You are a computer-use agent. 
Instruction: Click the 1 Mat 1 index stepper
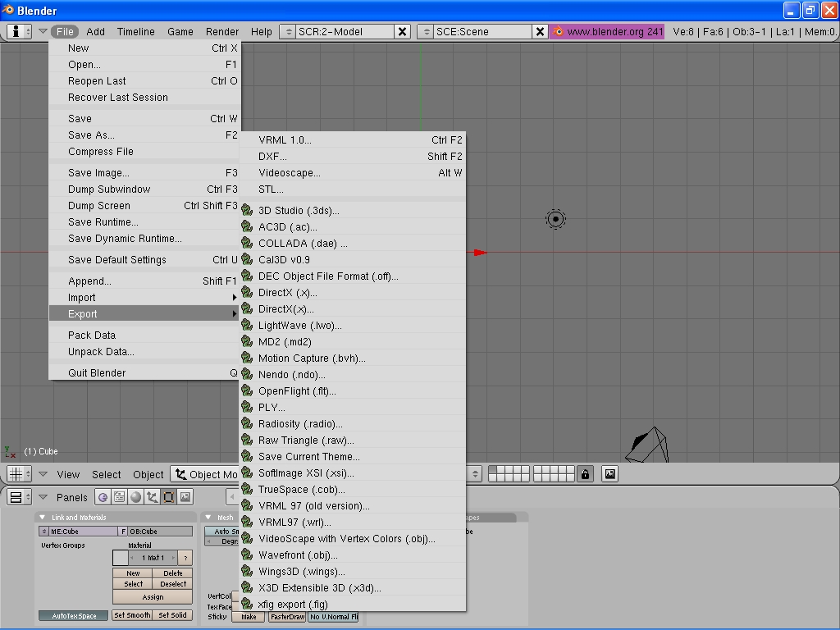click(153, 558)
